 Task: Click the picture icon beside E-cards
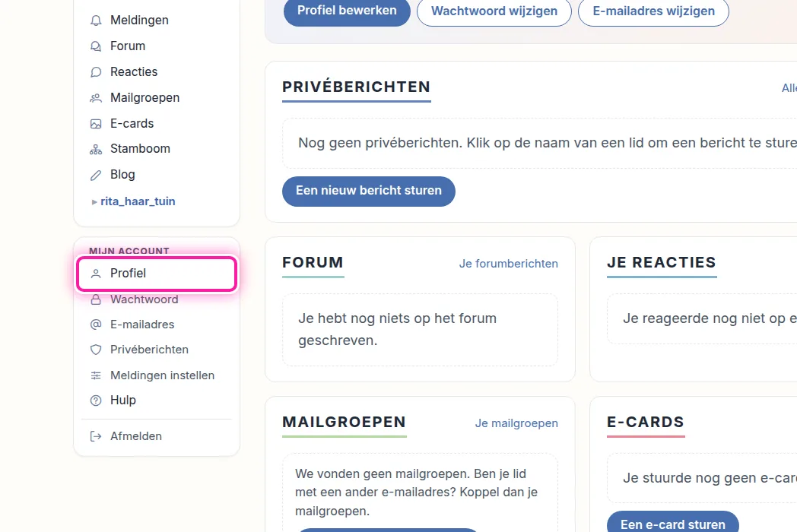(96, 124)
